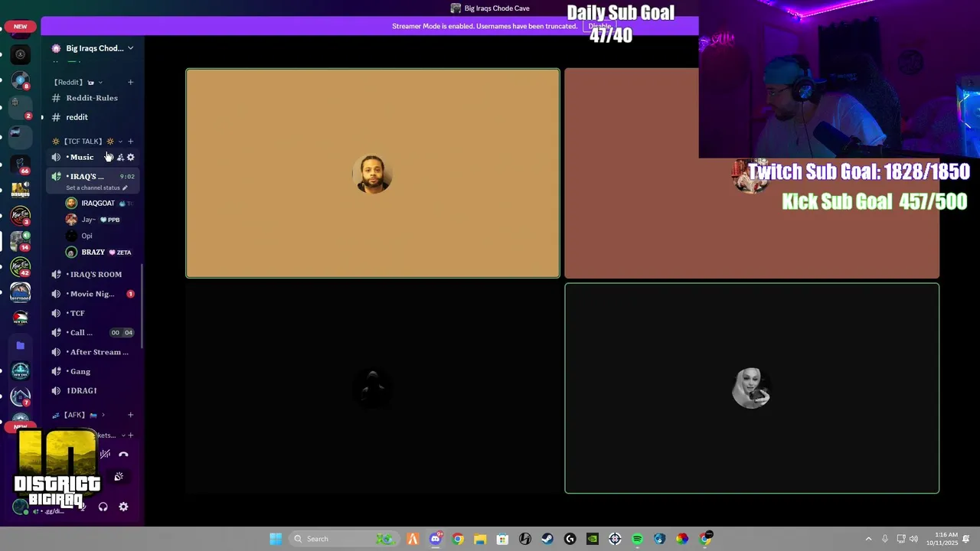Viewport: 980px width, 551px height.
Task: Join the TCF voice channel
Action: point(93,313)
